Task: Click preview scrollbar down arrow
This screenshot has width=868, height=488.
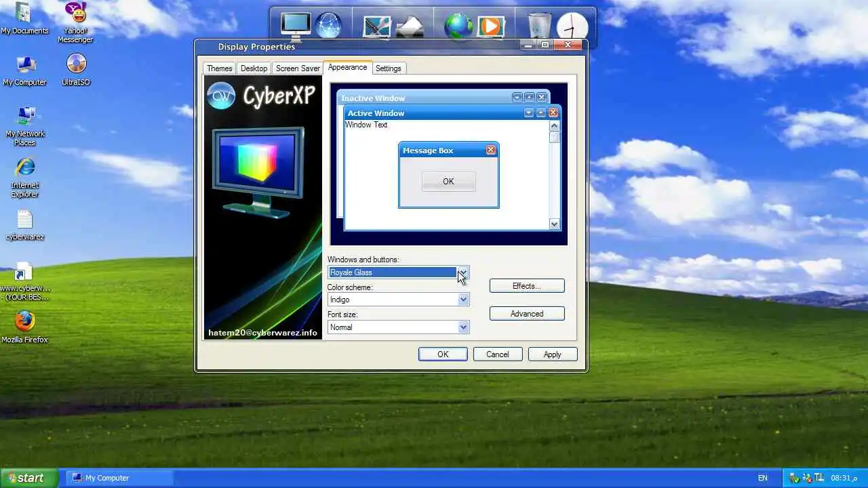Action: coord(554,224)
